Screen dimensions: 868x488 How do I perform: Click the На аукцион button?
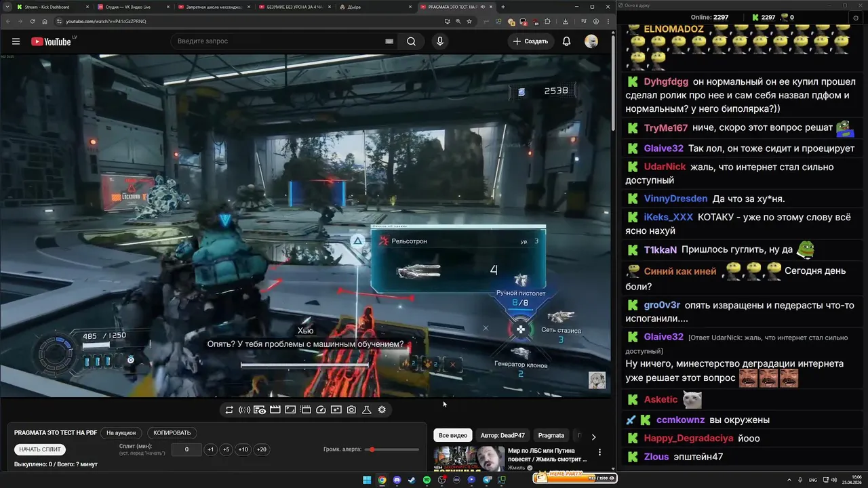tap(121, 433)
